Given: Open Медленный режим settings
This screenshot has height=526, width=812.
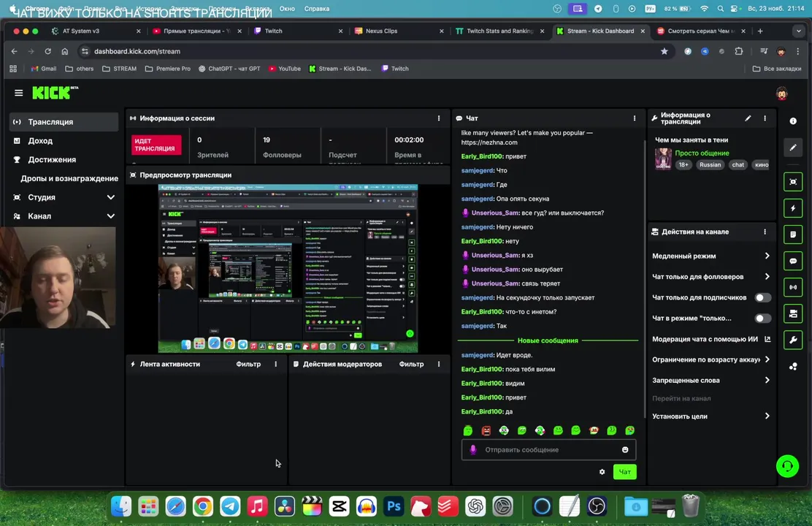Looking at the screenshot, I should (x=711, y=256).
